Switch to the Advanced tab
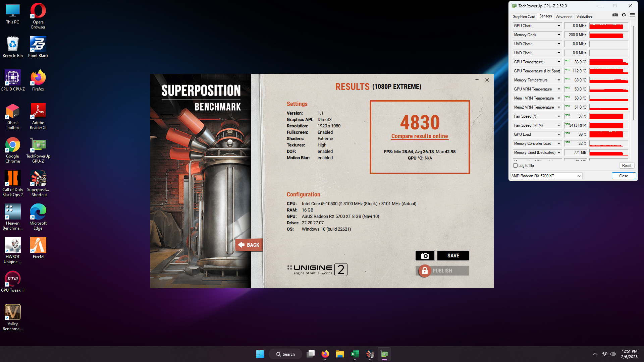The height and width of the screenshot is (362, 644). (x=564, y=16)
